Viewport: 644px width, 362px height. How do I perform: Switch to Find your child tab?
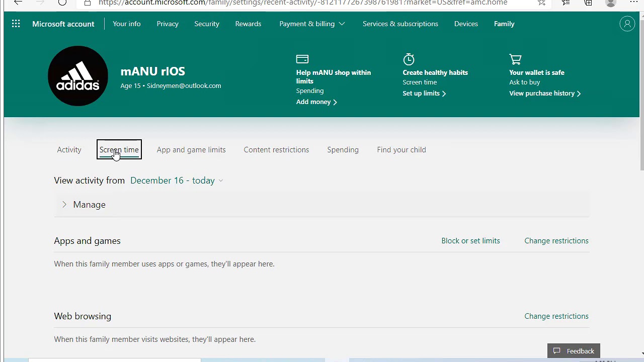click(x=401, y=150)
